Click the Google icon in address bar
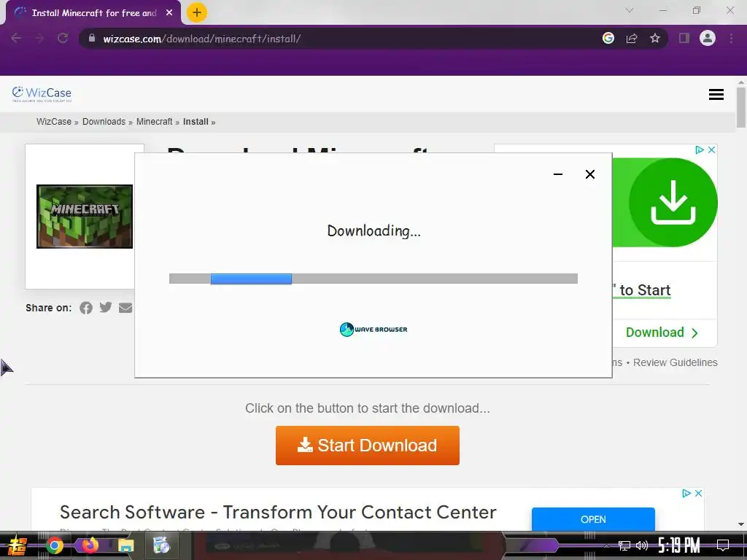This screenshot has height=560, width=747. (x=608, y=38)
